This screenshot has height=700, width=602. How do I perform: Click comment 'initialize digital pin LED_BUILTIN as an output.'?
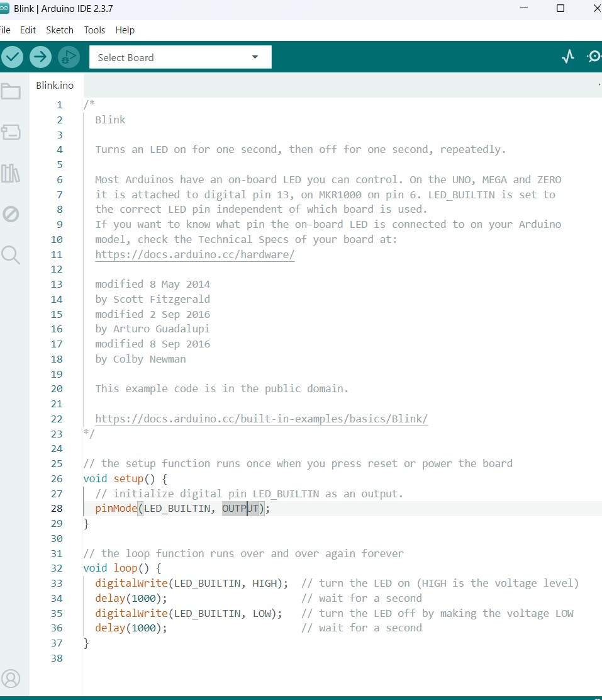[258, 494]
